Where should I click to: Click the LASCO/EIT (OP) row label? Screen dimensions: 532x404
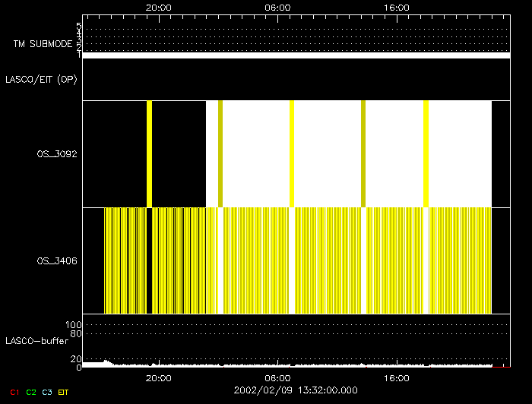41,79
